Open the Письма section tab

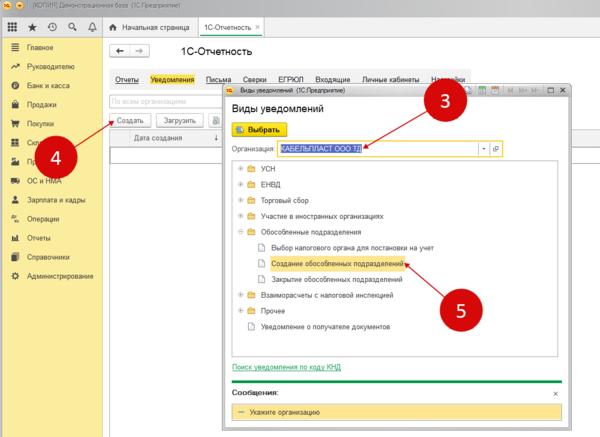pyautogui.click(x=218, y=80)
